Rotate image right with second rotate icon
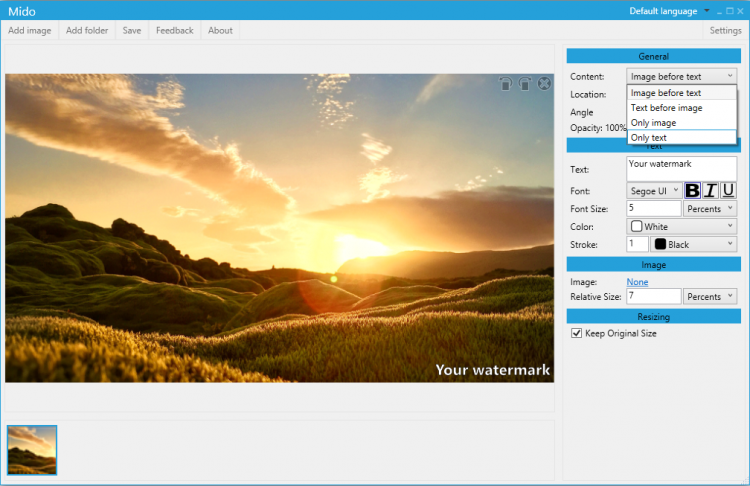Viewport: 750px width, 486px height. [525, 84]
